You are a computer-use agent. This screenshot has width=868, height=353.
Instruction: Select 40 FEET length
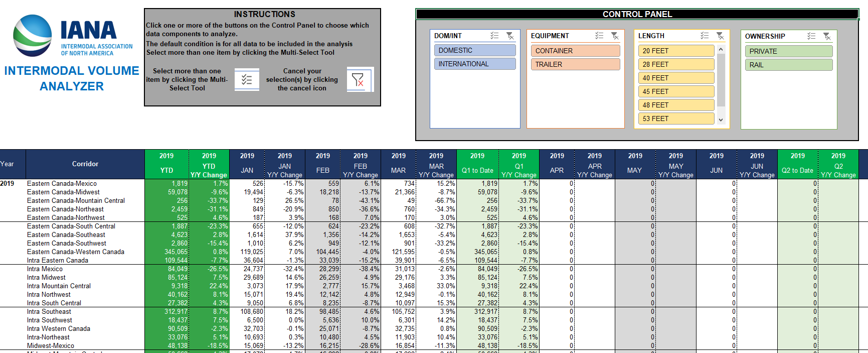click(676, 78)
